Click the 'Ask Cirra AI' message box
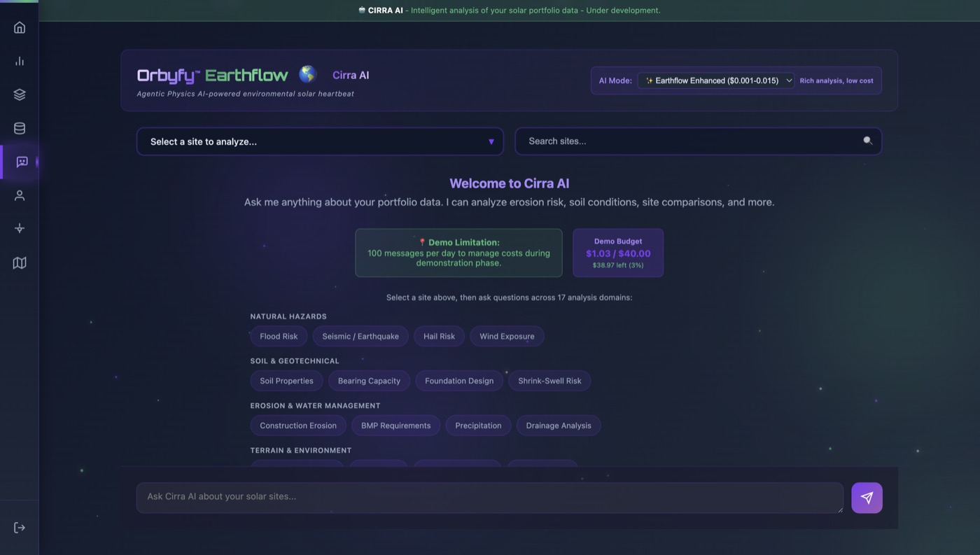Image resolution: width=980 pixels, height=555 pixels. (489, 497)
